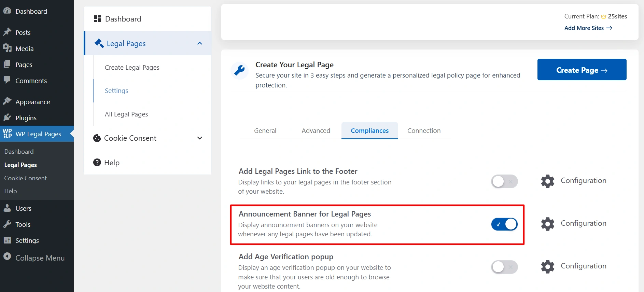
Task: Open Legal Pages in the admin submenu
Action: coord(20,165)
